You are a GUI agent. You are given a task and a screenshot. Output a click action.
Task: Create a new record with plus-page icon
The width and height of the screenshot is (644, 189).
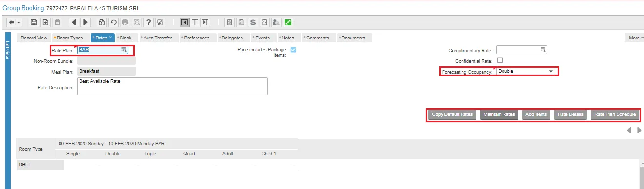coord(45,22)
